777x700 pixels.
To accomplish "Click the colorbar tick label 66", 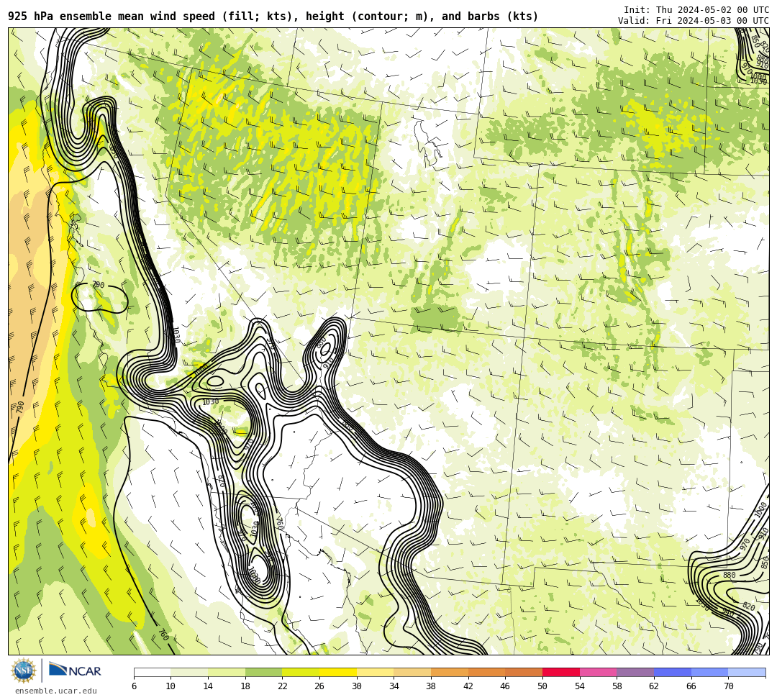I will (691, 686).
